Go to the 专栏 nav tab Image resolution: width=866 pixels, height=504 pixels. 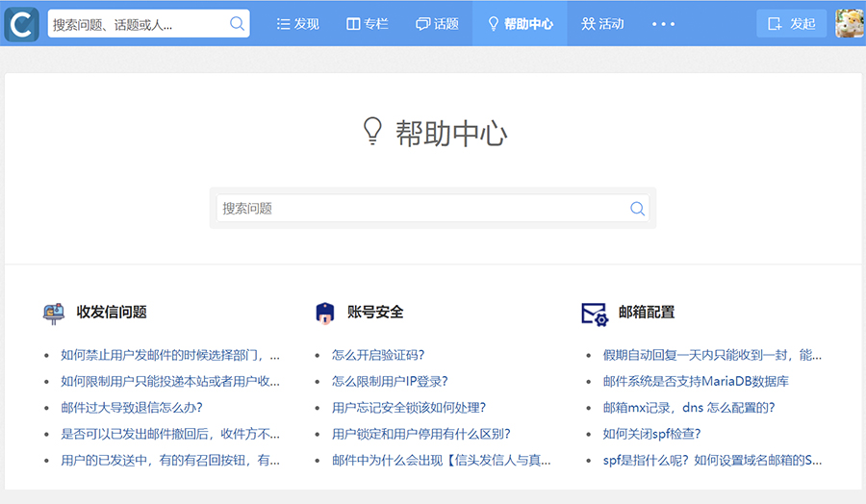pos(367,24)
